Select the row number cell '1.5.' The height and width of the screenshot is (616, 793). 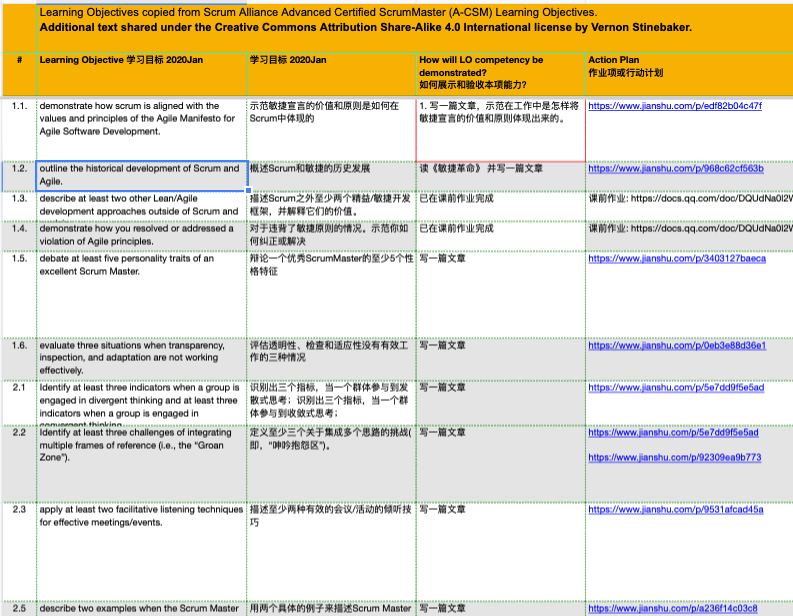(x=19, y=295)
